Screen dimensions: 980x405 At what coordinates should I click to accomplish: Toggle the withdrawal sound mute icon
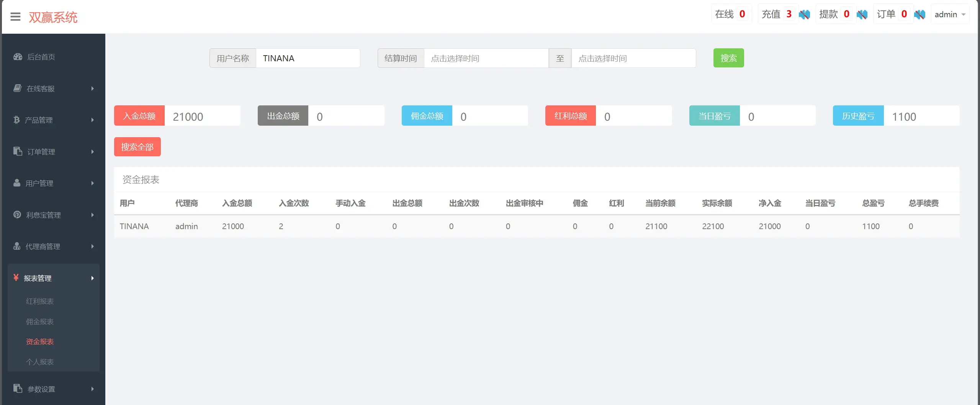(862, 15)
